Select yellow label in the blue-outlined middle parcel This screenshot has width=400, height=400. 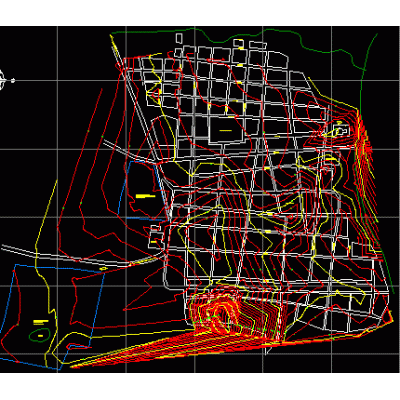tap(145, 196)
